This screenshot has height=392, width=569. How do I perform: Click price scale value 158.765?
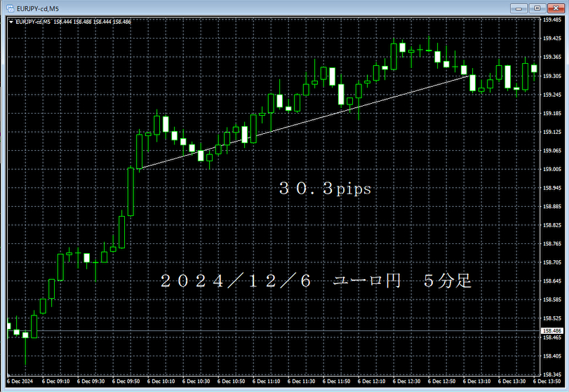[x=552, y=244]
